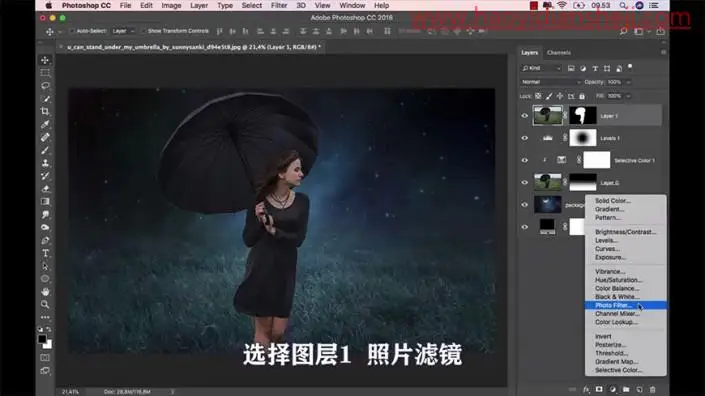Select the Zoom tool
705x396 pixels.
(45, 304)
